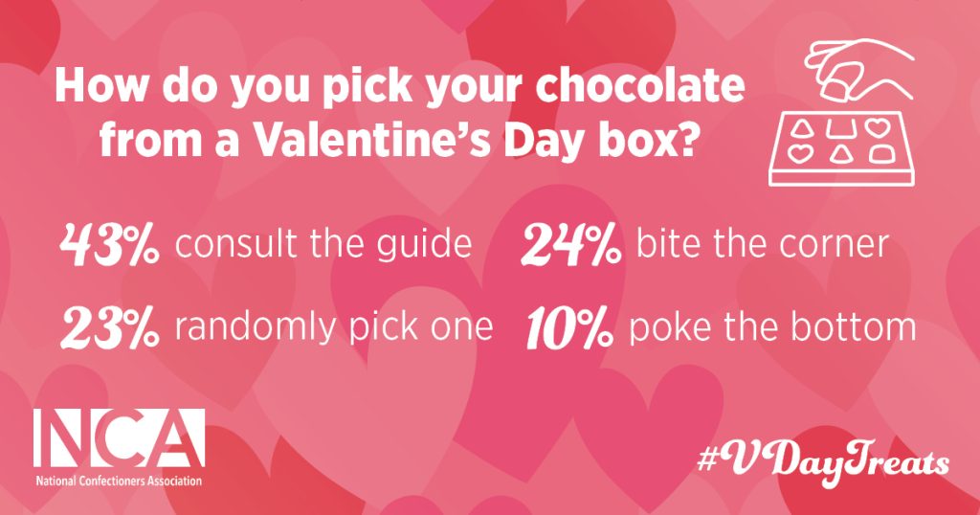
Task: Click the chocolate box icon
Action: pos(842,148)
